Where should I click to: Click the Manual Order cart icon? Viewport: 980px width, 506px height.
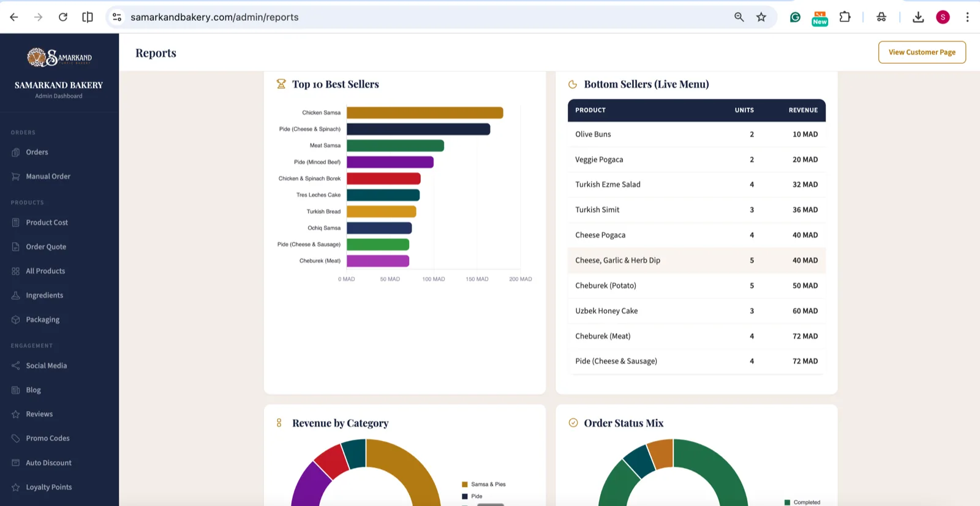pos(16,176)
